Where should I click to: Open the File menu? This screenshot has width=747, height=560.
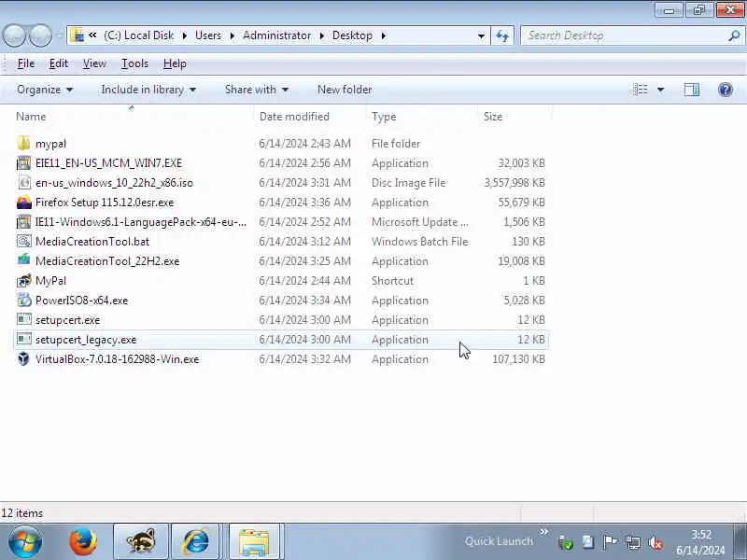(26, 63)
